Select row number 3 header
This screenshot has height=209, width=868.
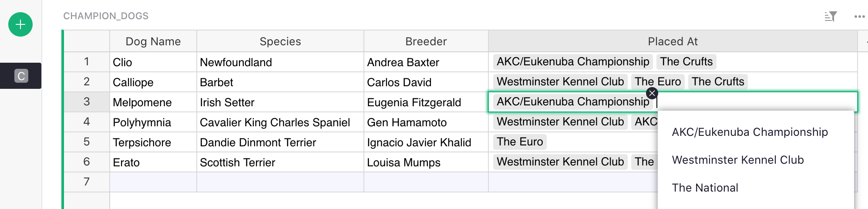pos(87,102)
